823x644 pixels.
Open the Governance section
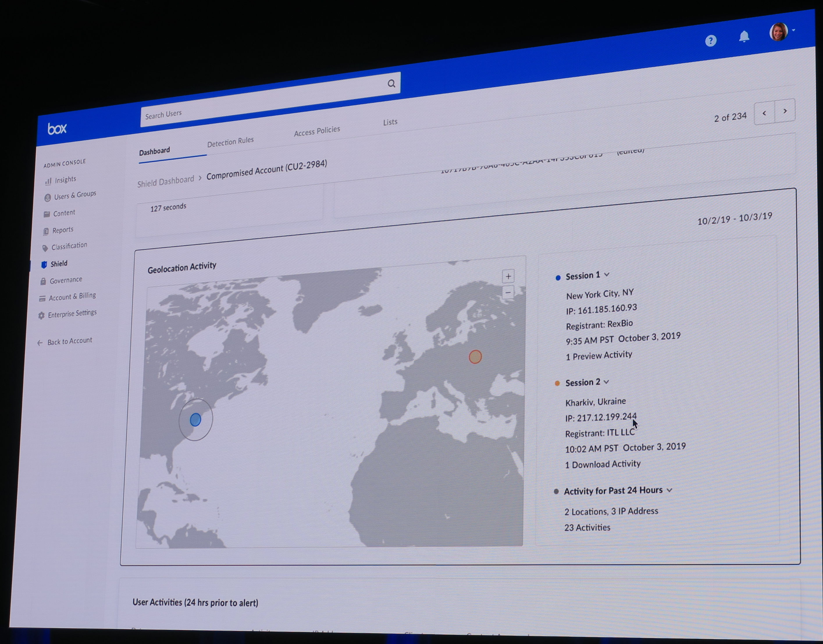point(66,280)
